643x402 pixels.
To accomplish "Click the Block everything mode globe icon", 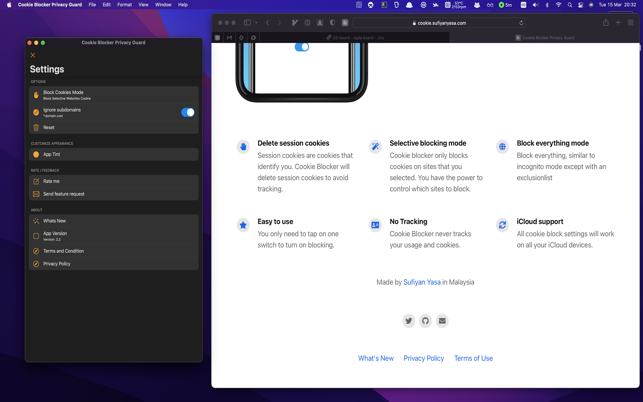I will click(x=502, y=147).
